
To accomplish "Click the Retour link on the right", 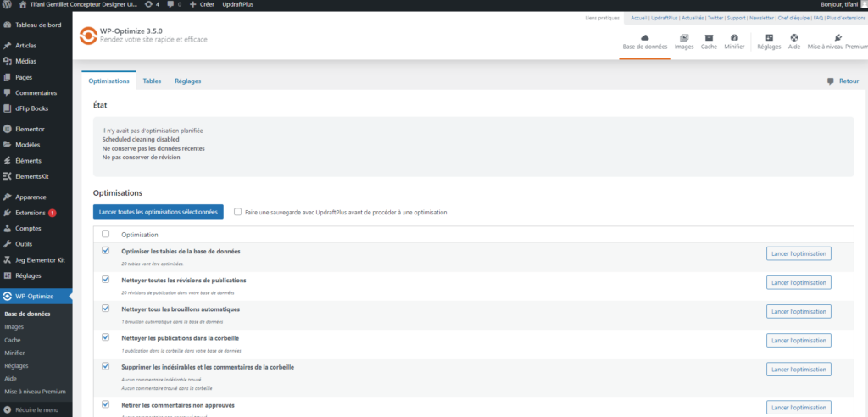I will point(843,81).
